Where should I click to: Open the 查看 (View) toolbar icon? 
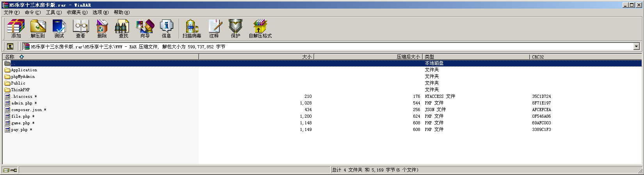pyautogui.click(x=81, y=28)
